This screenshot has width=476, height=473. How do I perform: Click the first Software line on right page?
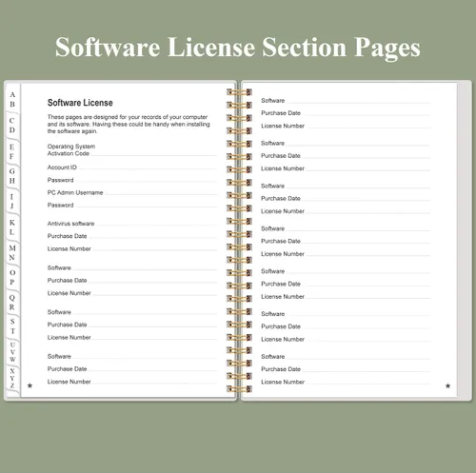[346, 101]
